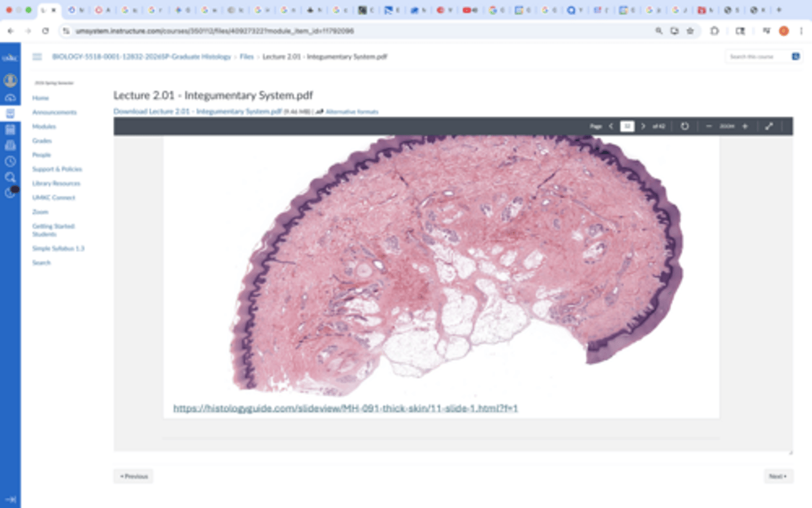
Task: Click the PDF page number field
Action: [x=627, y=126]
